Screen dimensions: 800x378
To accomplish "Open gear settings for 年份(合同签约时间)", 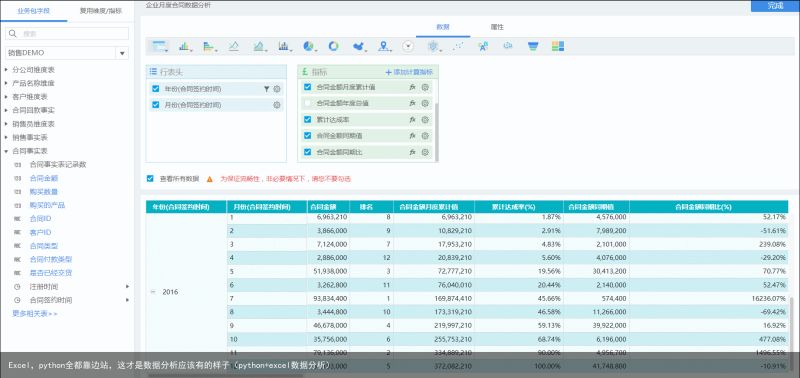I will (277, 89).
